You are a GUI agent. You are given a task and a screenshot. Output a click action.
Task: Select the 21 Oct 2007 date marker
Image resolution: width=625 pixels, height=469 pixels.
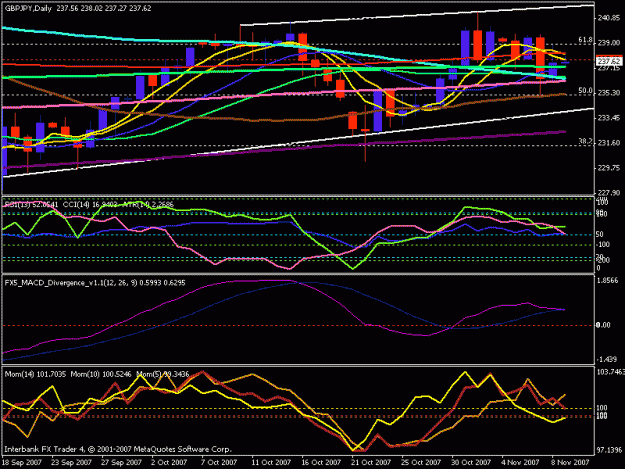coord(371,462)
